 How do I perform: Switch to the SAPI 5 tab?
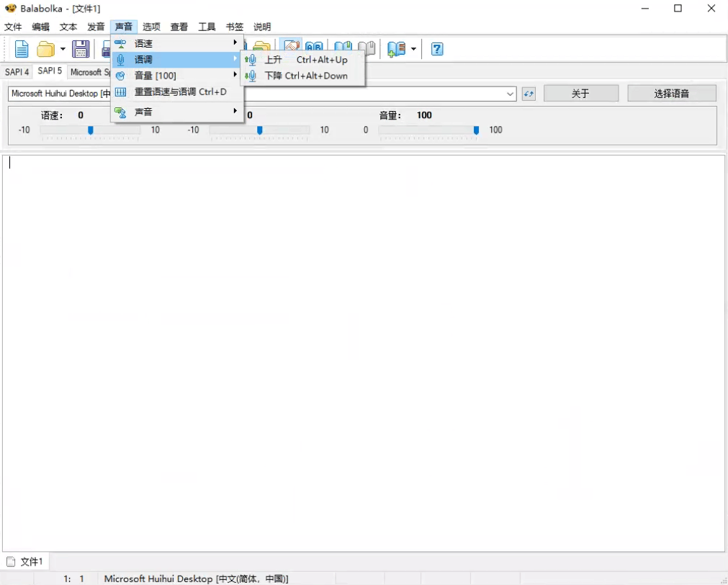50,71
